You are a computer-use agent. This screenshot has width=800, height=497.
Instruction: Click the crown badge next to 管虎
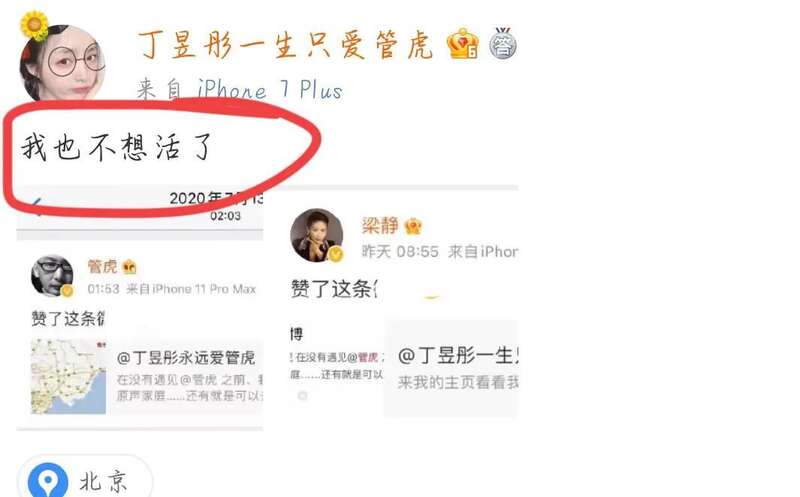(129, 266)
